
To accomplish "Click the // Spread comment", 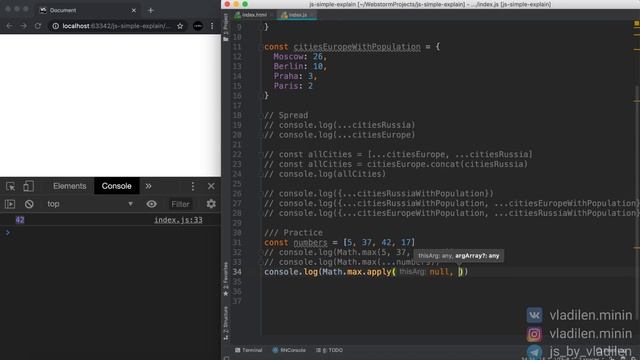I will tap(286, 116).
